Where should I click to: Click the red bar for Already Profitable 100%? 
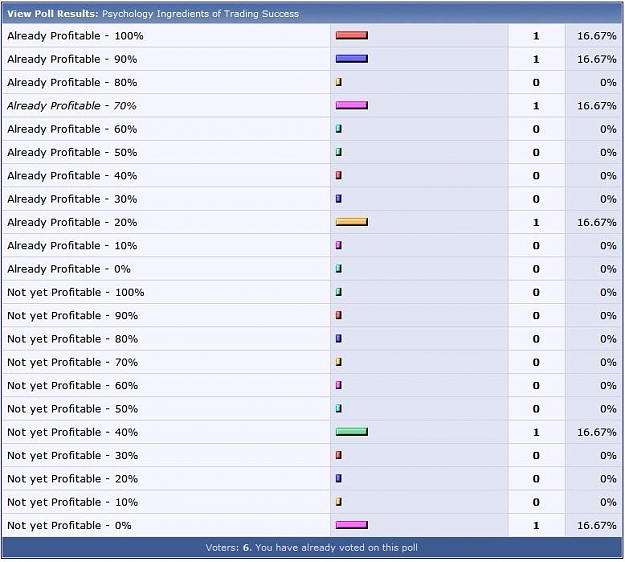click(352, 35)
